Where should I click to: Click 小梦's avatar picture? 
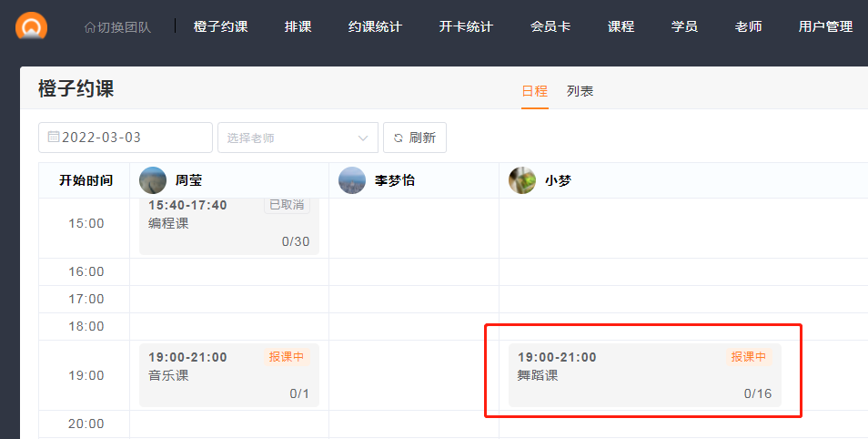(x=522, y=180)
